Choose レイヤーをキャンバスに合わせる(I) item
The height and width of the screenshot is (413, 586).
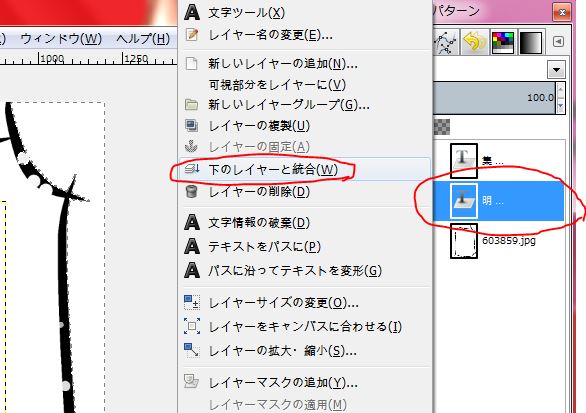(305, 327)
